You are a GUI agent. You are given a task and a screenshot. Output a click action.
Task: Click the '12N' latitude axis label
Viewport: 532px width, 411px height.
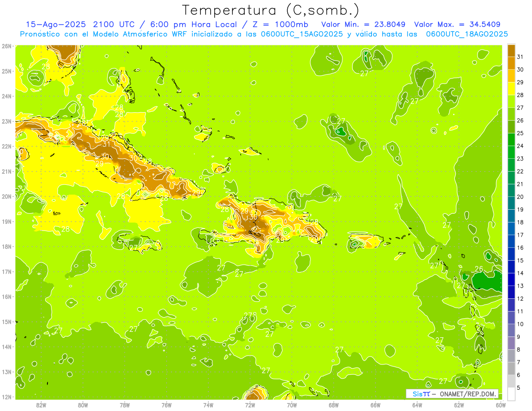pyautogui.click(x=7, y=397)
